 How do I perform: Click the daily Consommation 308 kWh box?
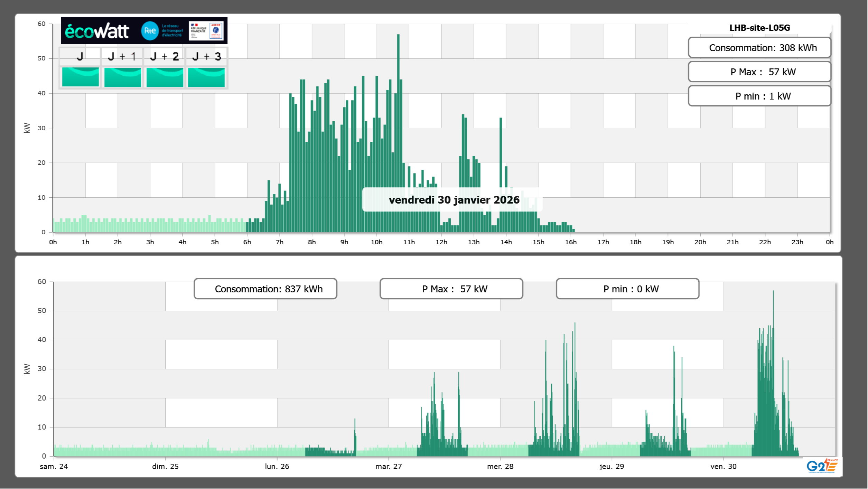click(x=759, y=48)
